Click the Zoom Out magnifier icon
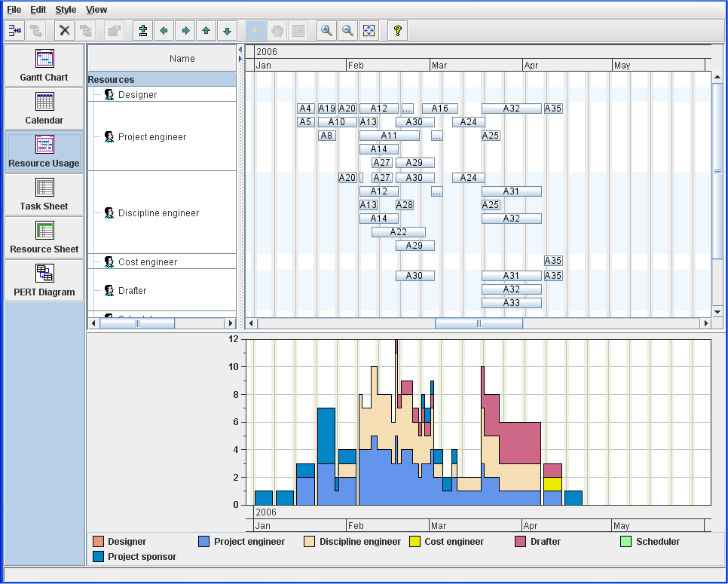The height and width of the screenshot is (584, 728). 347,31
